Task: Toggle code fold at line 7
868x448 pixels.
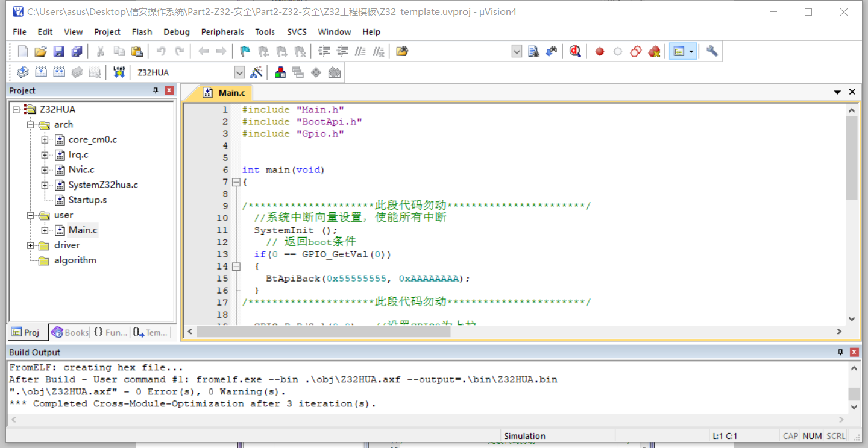Action: [x=236, y=182]
